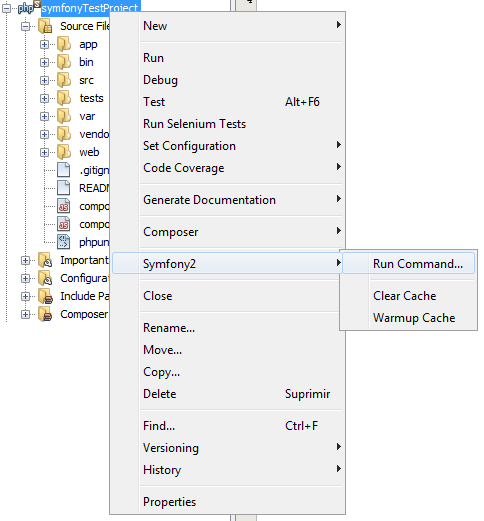Select the var folder label
This screenshot has height=521, width=484.
(87, 116)
